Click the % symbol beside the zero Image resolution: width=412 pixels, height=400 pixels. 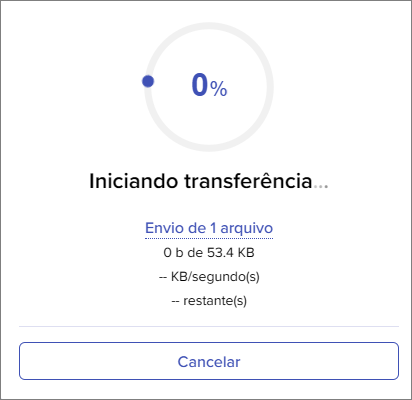(x=219, y=89)
